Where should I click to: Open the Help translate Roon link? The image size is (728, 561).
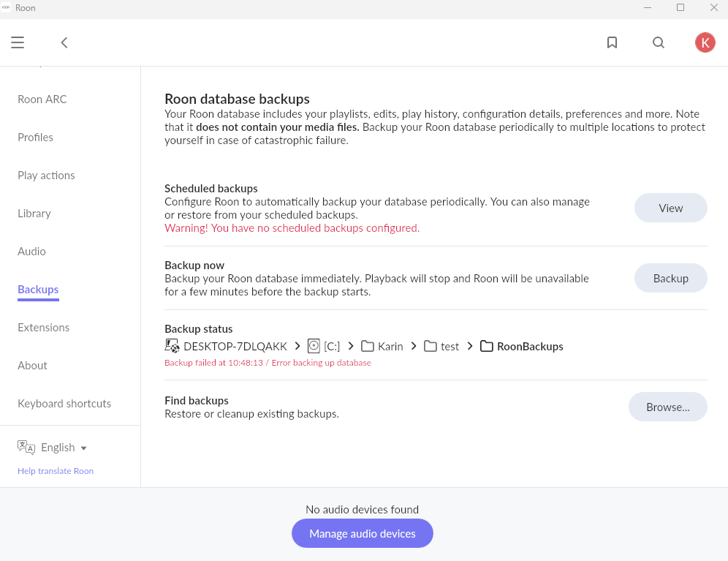[56, 471]
